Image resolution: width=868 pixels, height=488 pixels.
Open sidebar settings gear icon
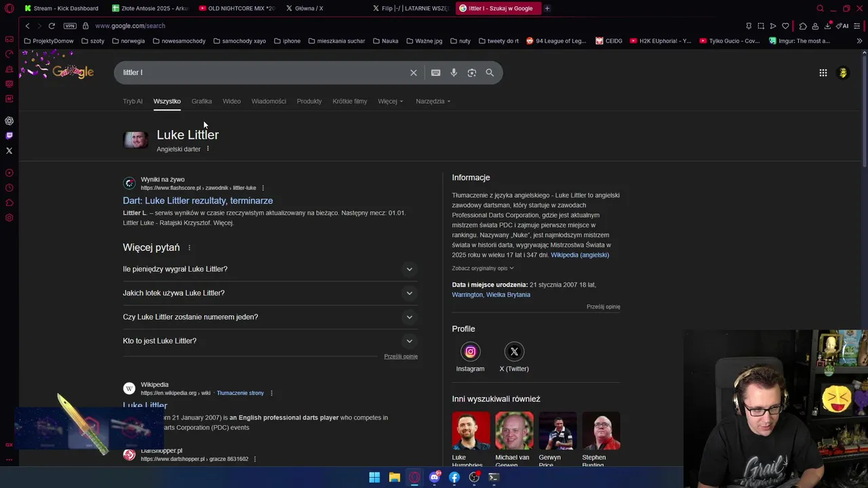pos(9,218)
